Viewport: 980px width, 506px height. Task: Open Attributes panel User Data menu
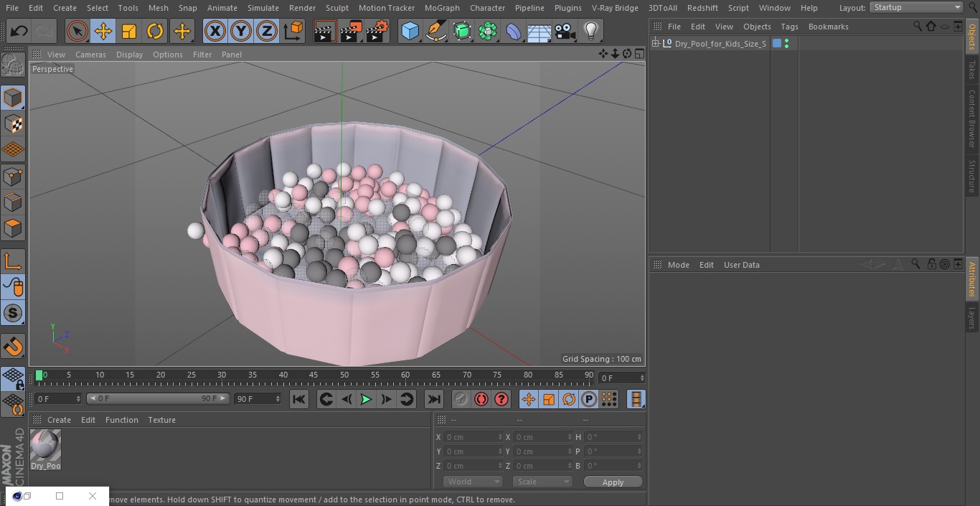tap(741, 265)
